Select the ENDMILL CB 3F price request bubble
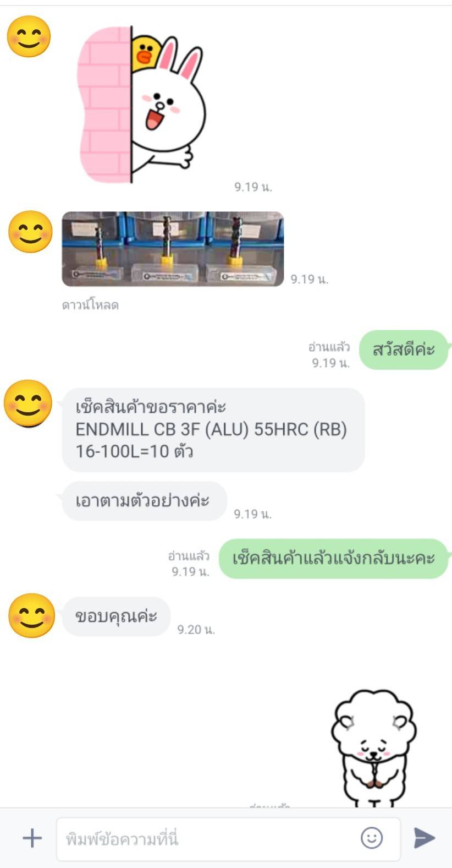This screenshot has width=452, height=868. [213, 429]
